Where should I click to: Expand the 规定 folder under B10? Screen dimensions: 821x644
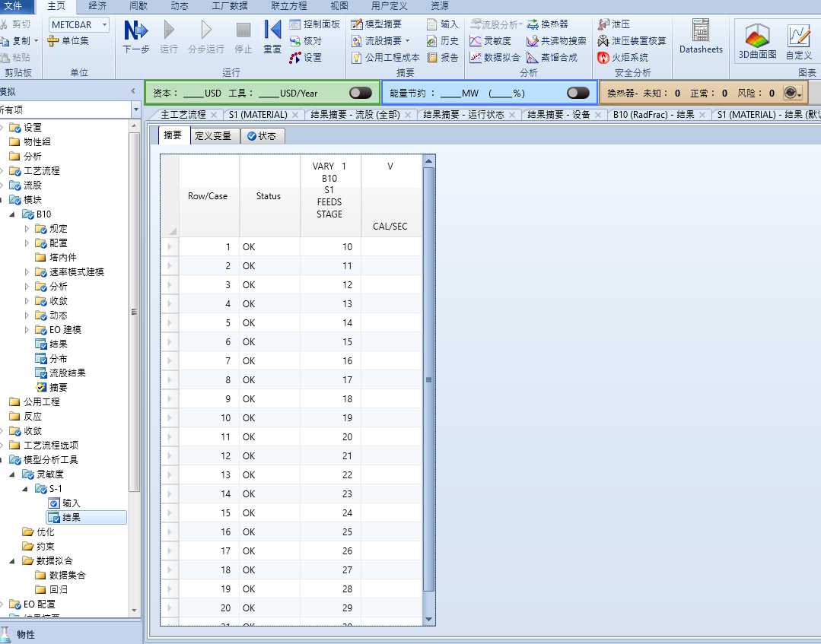tap(27, 229)
